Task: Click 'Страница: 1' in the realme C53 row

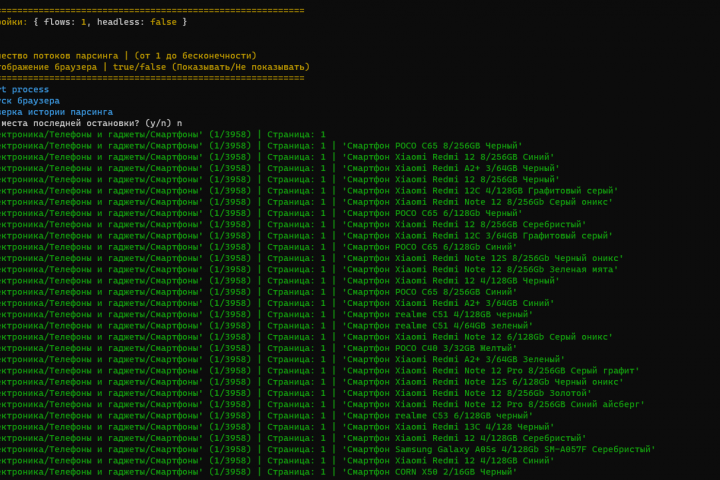Action: pyautogui.click(x=297, y=416)
